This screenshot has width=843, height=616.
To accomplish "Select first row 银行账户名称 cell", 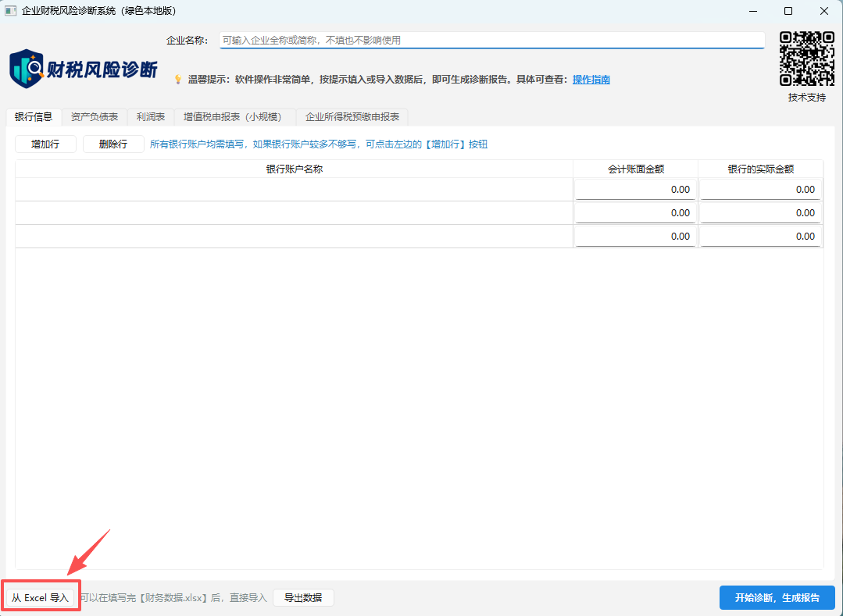I will (x=294, y=190).
